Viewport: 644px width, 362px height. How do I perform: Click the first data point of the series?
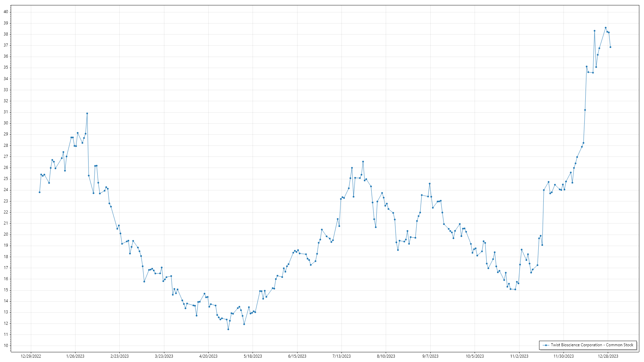(40, 192)
